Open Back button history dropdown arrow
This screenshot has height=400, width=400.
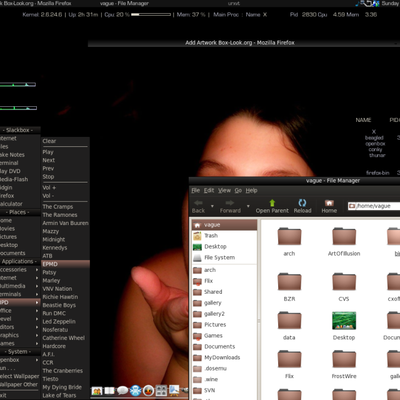point(212,206)
